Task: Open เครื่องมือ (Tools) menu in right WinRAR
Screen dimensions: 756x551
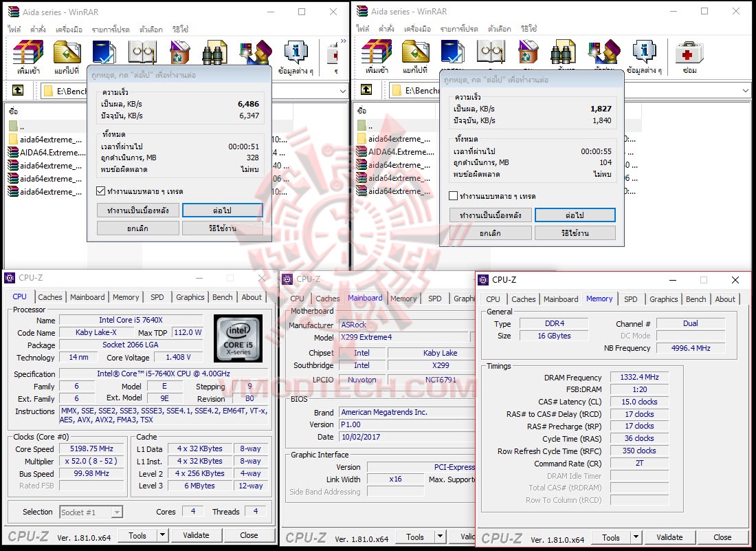Action: (417, 28)
